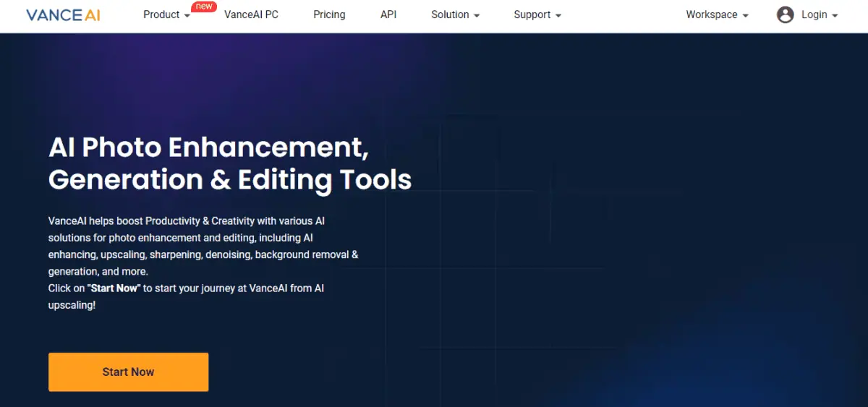Open the API page
Image resolution: width=868 pixels, height=407 pixels.
(x=388, y=14)
